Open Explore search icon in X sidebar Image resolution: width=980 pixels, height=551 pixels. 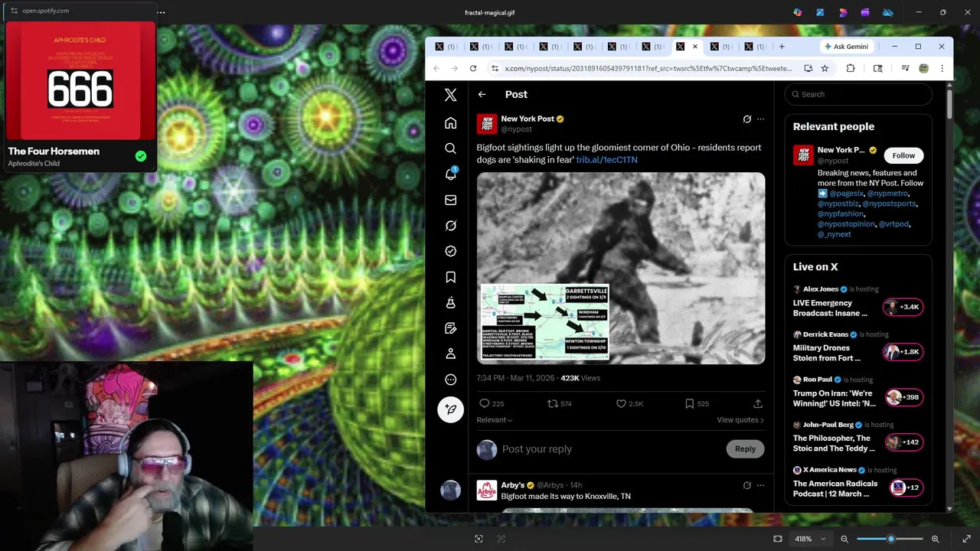click(x=450, y=148)
